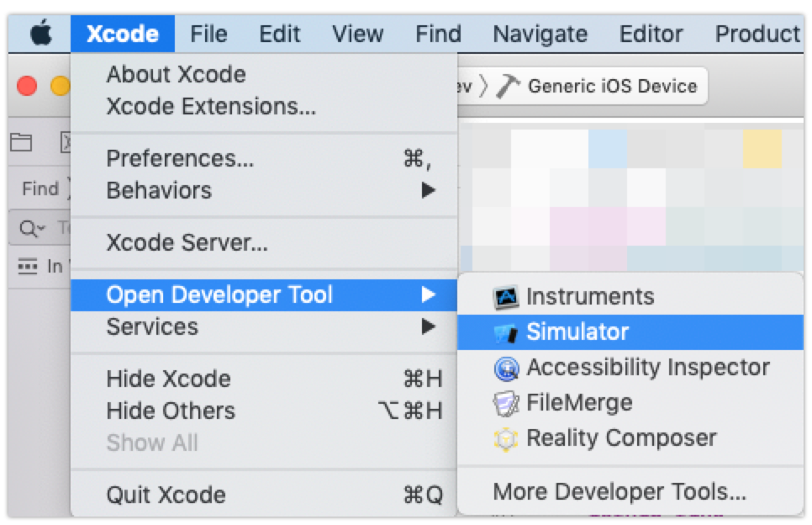Launch Accessibility Inspector tool
812x525 pixels.
pyautogui.click(x=630, y=368)
